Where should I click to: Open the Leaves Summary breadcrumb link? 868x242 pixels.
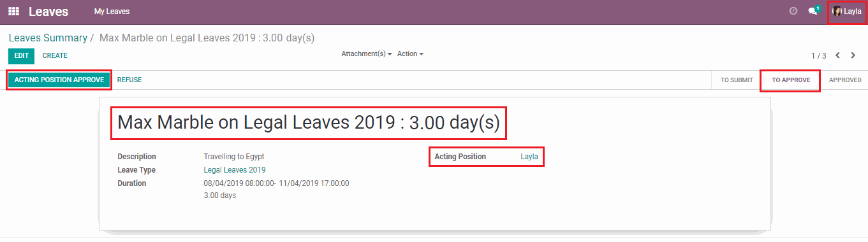click(x=48, y=38)
